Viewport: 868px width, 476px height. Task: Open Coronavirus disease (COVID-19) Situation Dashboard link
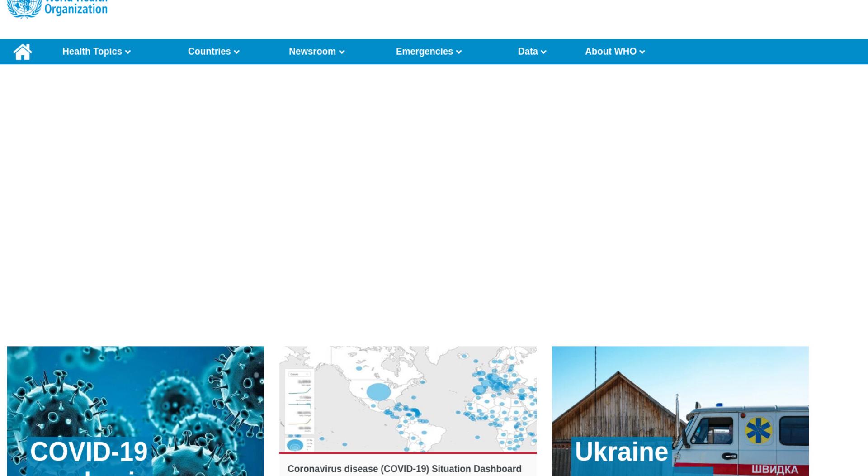(405, 469)
